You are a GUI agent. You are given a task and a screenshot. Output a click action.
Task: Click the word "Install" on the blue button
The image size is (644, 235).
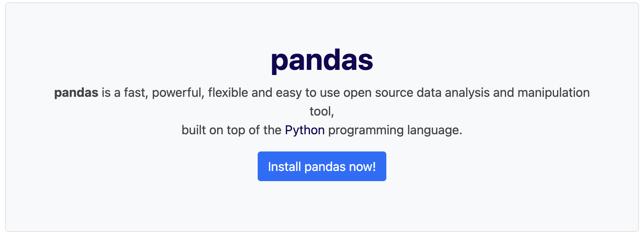[x=285, y=167]
